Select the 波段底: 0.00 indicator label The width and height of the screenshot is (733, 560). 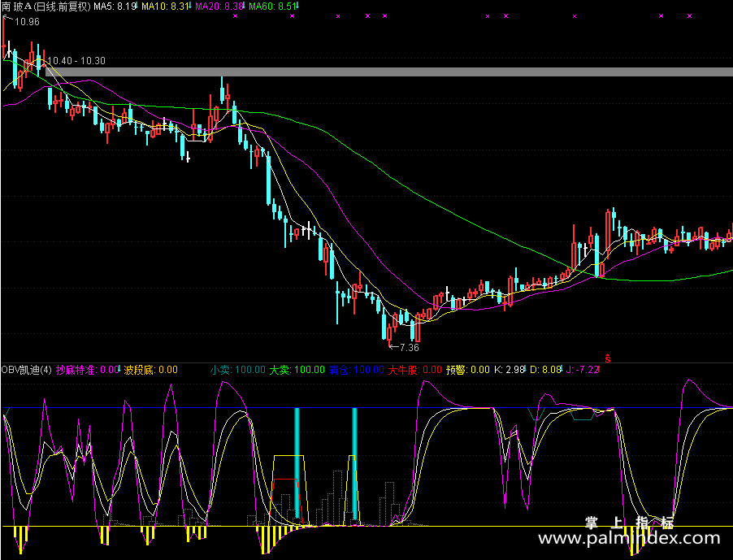click(150, 370)
